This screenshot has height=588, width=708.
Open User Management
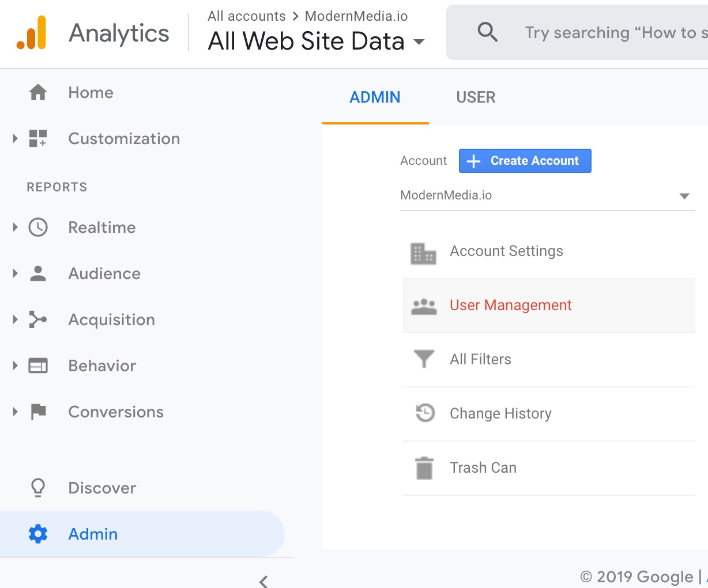pos(548,306)
